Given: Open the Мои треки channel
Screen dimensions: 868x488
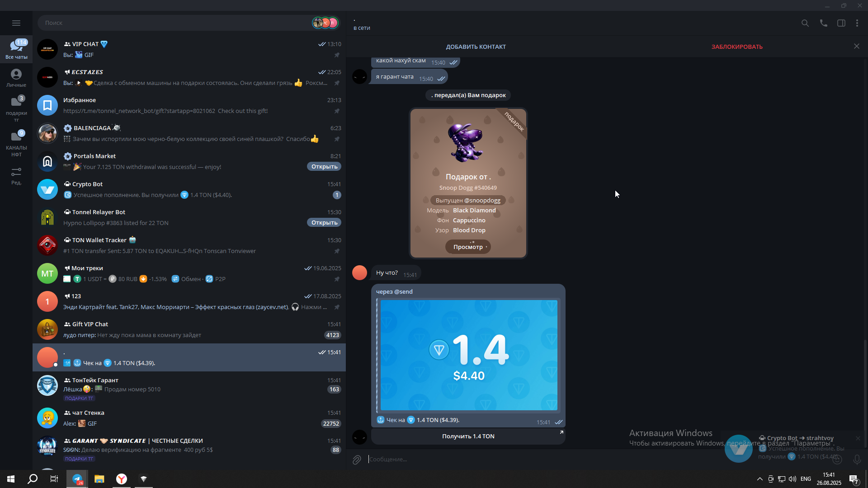Looking at the screenshot, I should coord(189,273).
